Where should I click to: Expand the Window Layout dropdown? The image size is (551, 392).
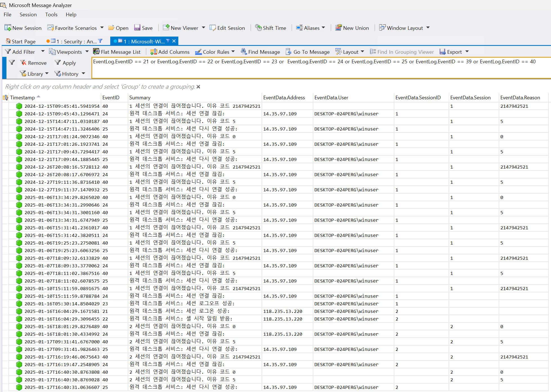(428, 28)
